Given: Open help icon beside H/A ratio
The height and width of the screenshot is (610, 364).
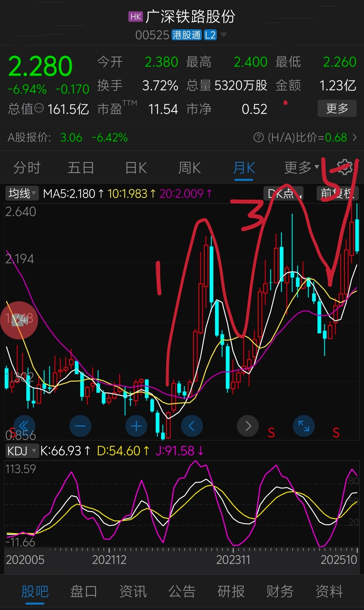Looking at the screenshot, I should pos(259,138).
